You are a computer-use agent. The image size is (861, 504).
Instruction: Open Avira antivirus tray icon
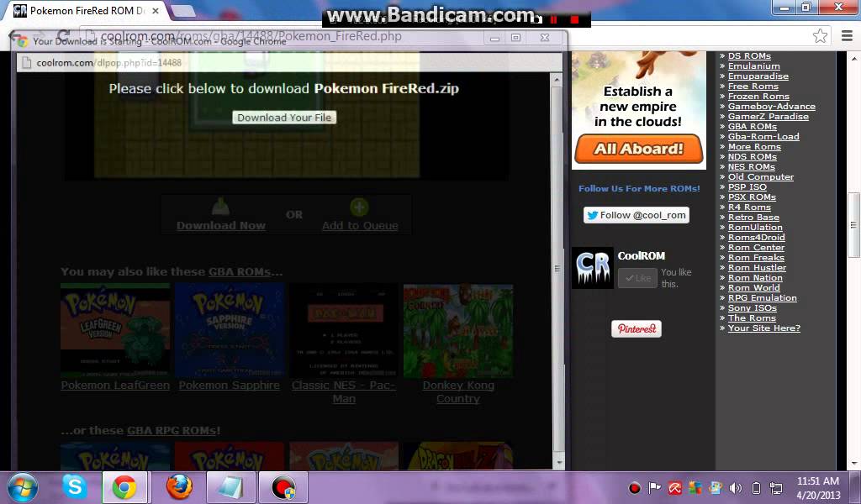pos(674,487)
